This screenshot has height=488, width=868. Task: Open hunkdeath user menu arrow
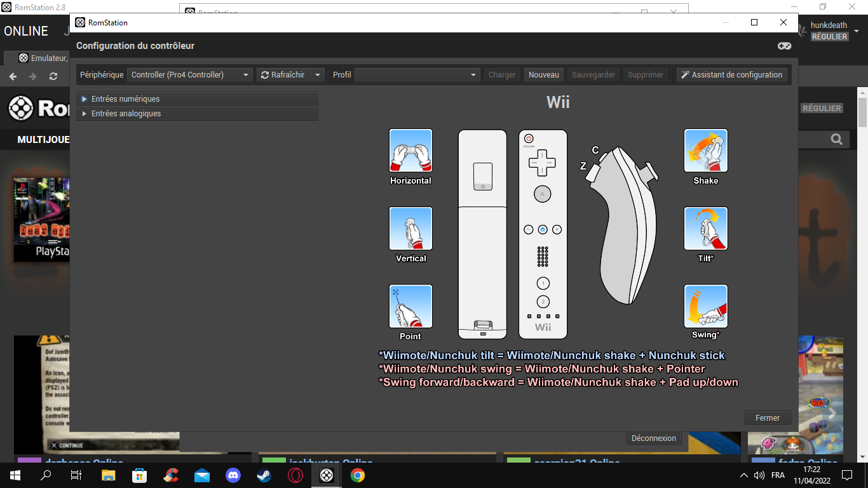[856, 30]
